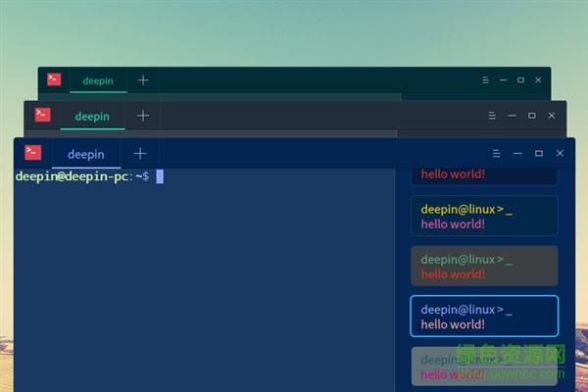Open the hamburger menu of front window

coord(497,154)
